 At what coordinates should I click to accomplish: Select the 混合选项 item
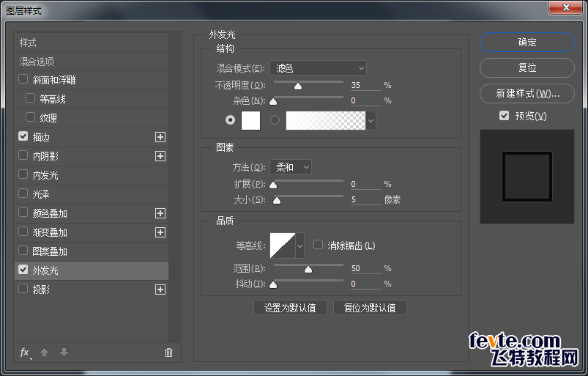[92, 62]
